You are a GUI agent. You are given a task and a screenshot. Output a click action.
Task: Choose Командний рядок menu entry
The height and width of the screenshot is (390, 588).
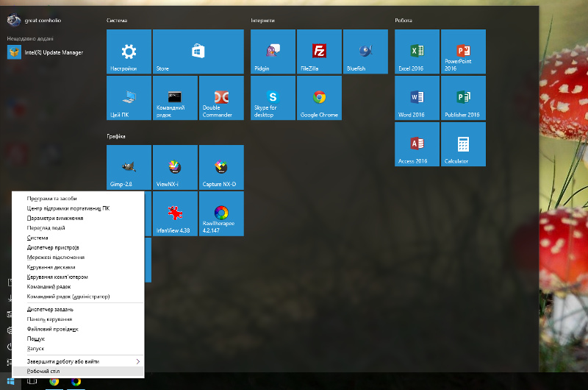(x=78, y=287)
